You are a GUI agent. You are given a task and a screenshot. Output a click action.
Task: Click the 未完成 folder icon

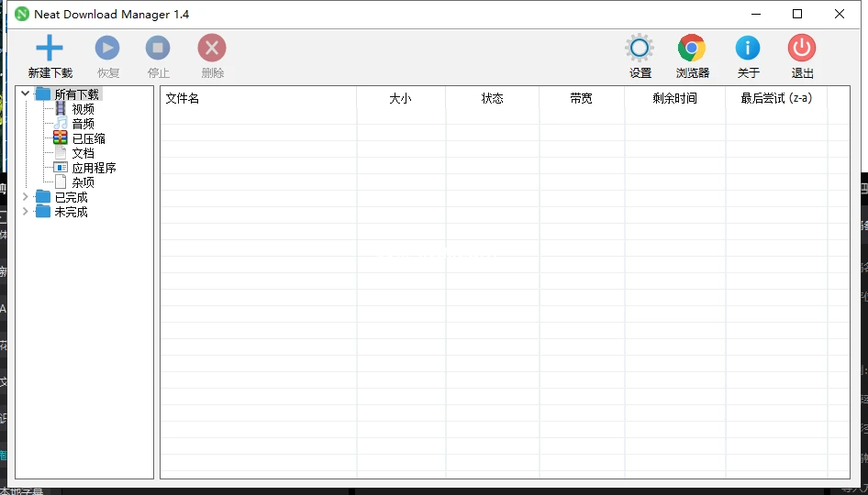click(43, 211)
